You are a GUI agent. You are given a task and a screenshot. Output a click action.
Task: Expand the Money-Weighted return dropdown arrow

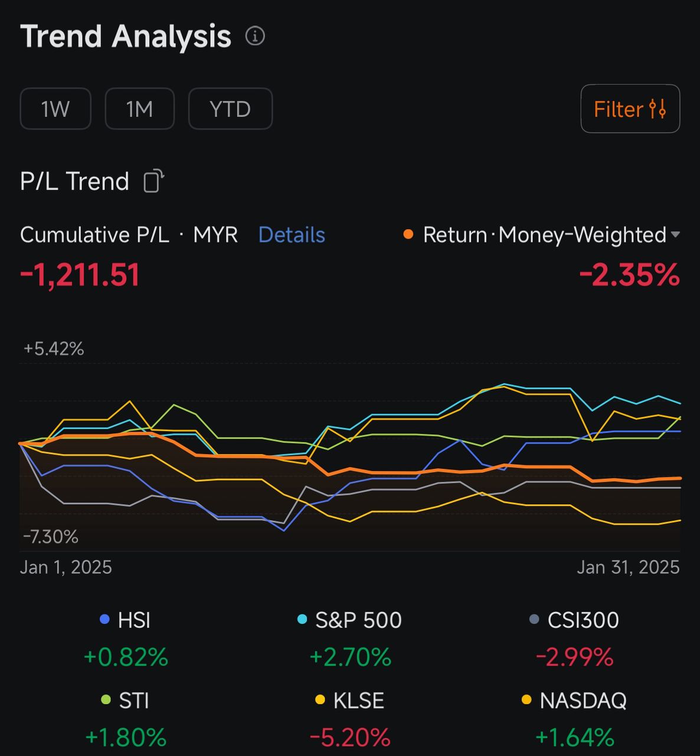[x=676, y=234]
